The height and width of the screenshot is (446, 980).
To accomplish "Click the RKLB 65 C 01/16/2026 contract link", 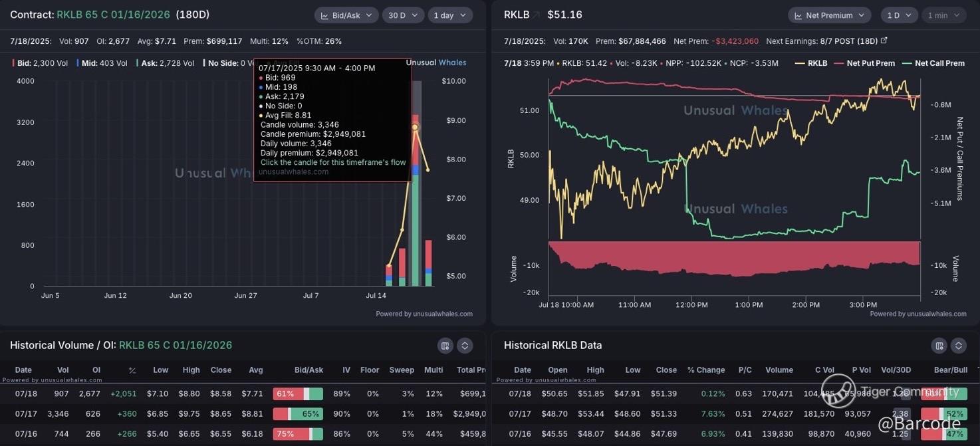I will [114, 15].
